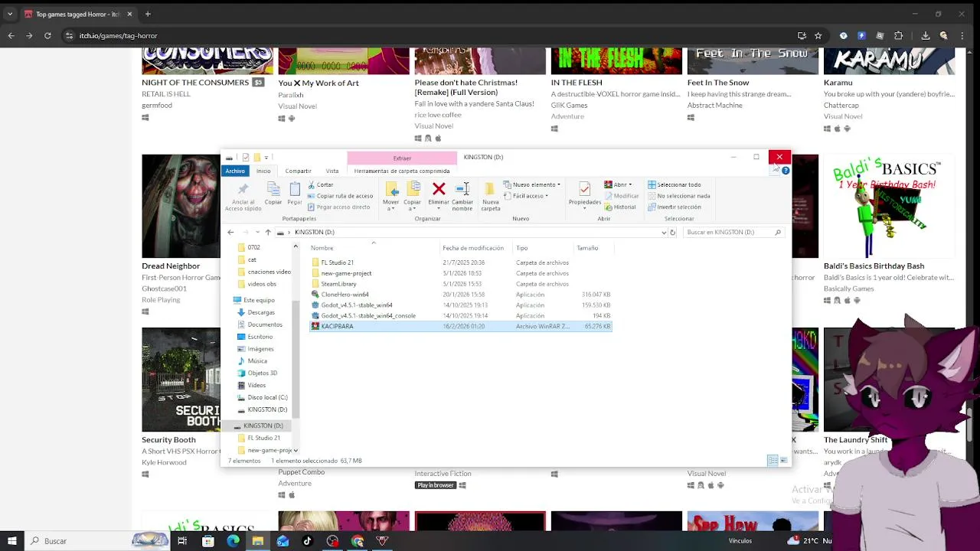Click No seleccionar nada
Viewport: 980px width, 551px height.
click(x=678, y=196)
